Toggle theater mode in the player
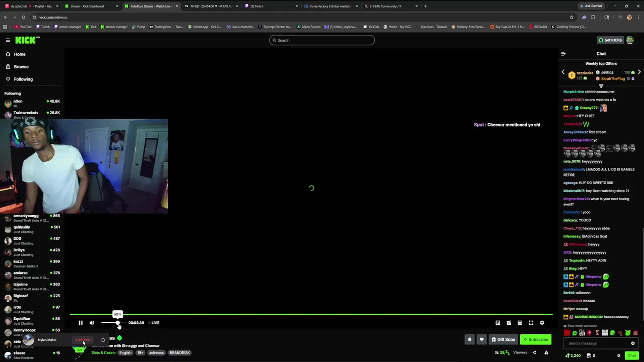Viewport: 644px width, 362px height. [x=520, y=323]
